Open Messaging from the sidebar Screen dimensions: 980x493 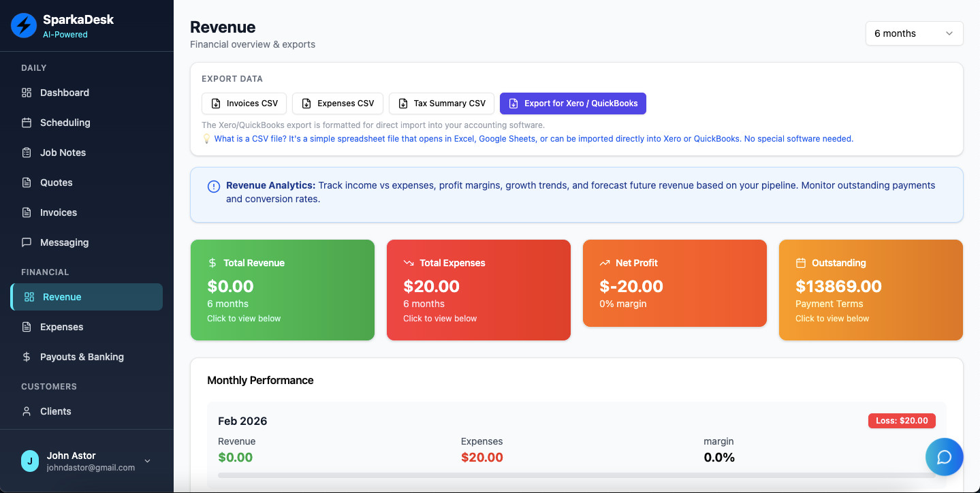[x=86, y=242]
